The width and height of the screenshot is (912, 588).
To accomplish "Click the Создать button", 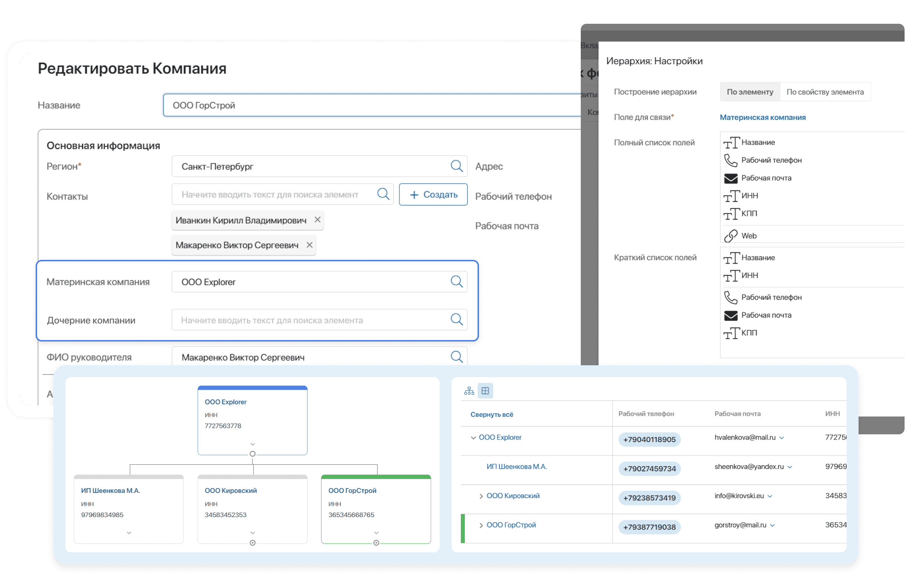I will [x=433, y=195].
